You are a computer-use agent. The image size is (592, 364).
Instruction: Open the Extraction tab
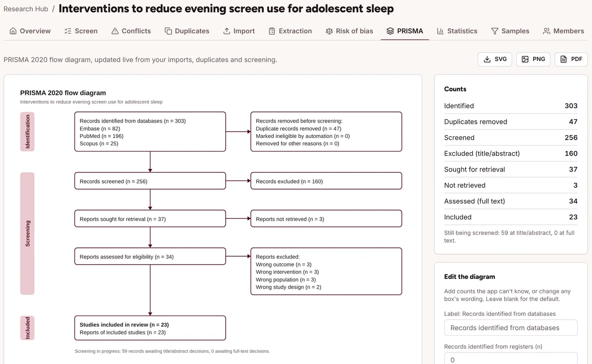coord(290,31)
